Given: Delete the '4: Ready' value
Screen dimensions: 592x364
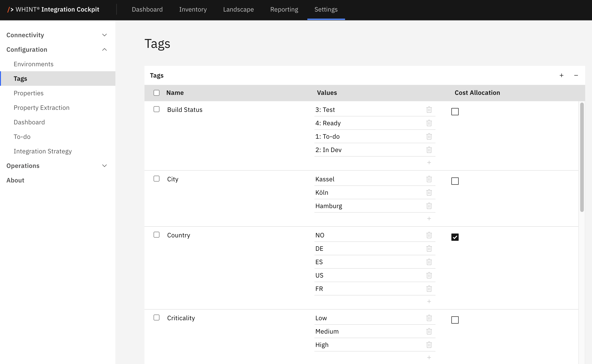Looking at the screenshot, I should pyautogui.click(x=429, y=123).
